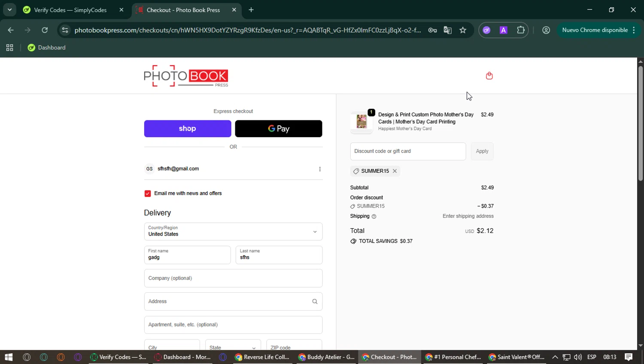Screen dimensions: 644x364
Task: Open Saint Valent taskbar window
Action: click(516, 357)
